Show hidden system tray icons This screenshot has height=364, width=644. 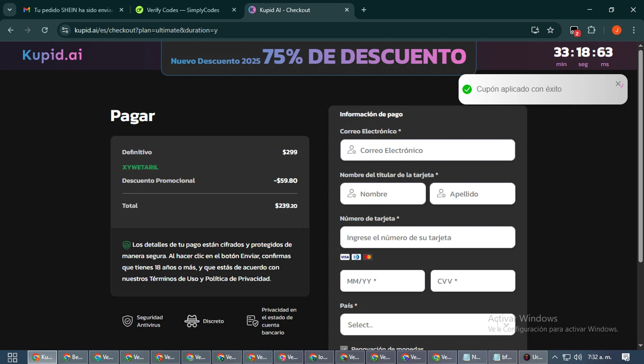555,357
